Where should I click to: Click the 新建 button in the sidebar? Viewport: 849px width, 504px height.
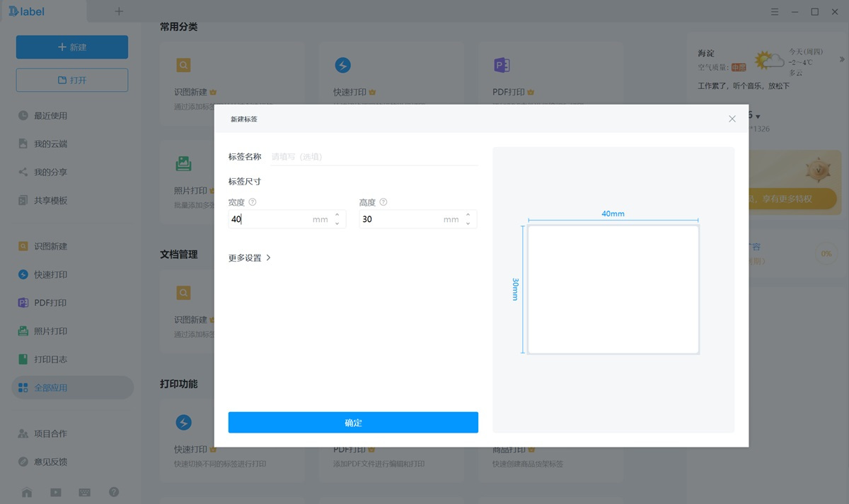pos(72,47)
